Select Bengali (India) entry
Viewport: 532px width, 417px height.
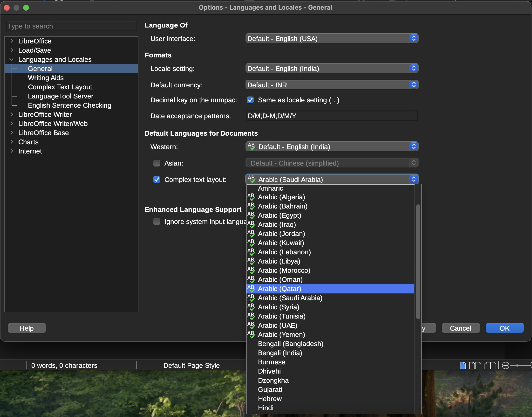pyautogui.click(x=330, y=353)
